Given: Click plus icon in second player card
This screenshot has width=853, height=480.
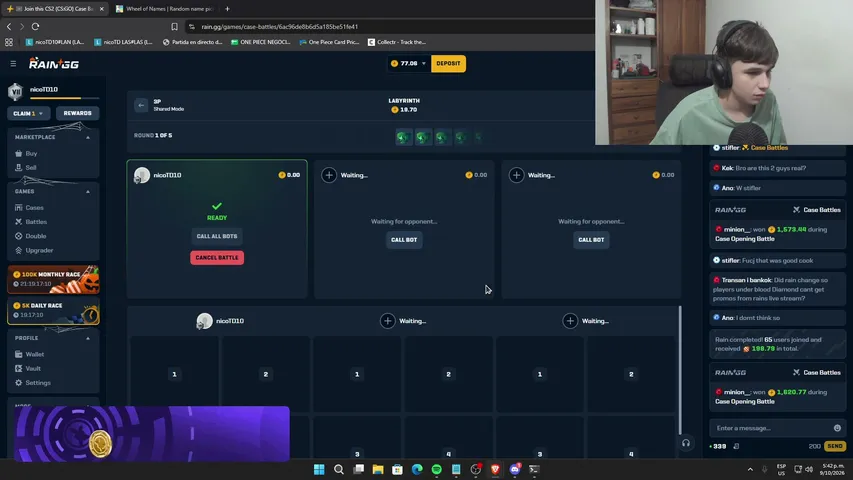Looking at the screenshot, I should click(329, 175).
